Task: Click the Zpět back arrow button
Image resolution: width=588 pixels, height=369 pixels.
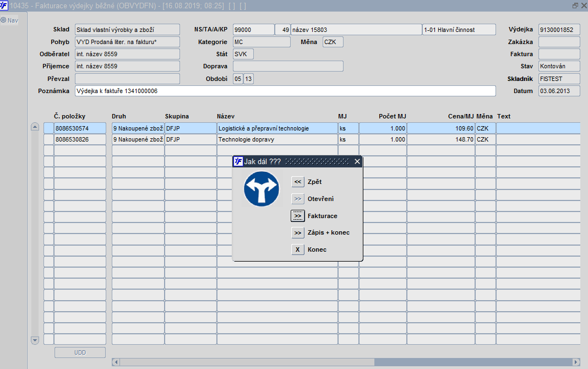Action: pos(298,182)
